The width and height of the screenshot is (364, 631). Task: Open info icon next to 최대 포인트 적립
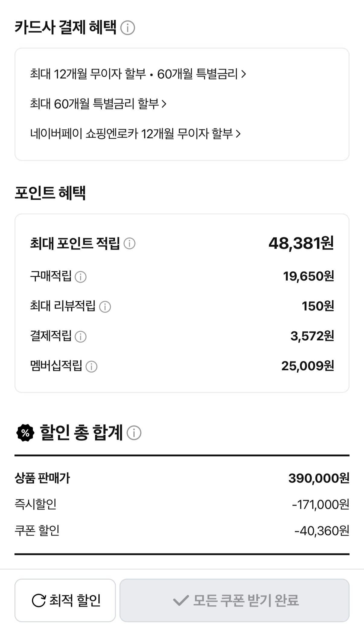(x=129, y=243)
